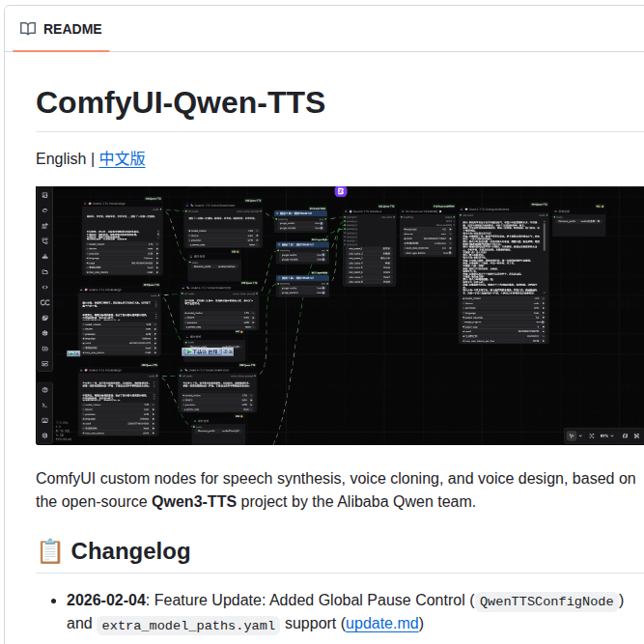
Task: Switch to the 中文版 README
Action: coord(122,159)
